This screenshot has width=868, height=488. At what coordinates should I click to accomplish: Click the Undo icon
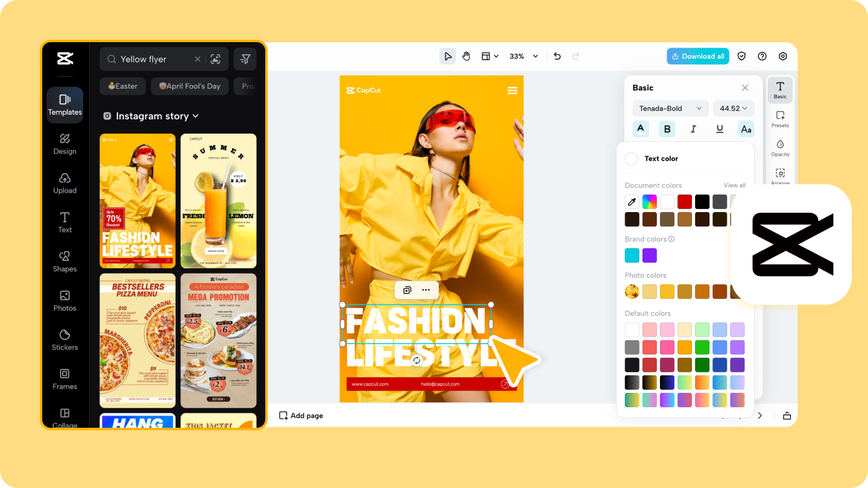pos(557,55)
